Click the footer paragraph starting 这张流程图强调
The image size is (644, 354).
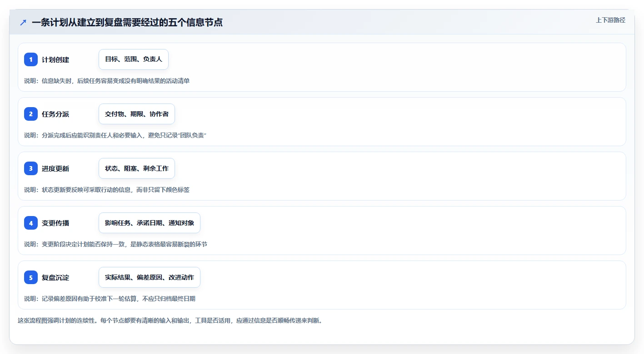click(170, 320)
